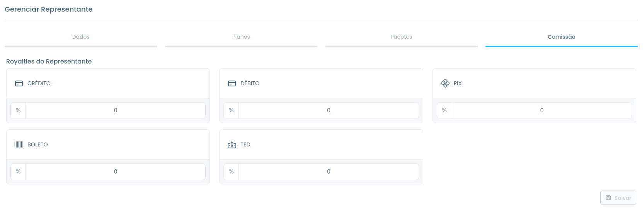Click the percent symbol in TED field
The height and width of the screenshot is (220, 644).
(x=231, y=172)
